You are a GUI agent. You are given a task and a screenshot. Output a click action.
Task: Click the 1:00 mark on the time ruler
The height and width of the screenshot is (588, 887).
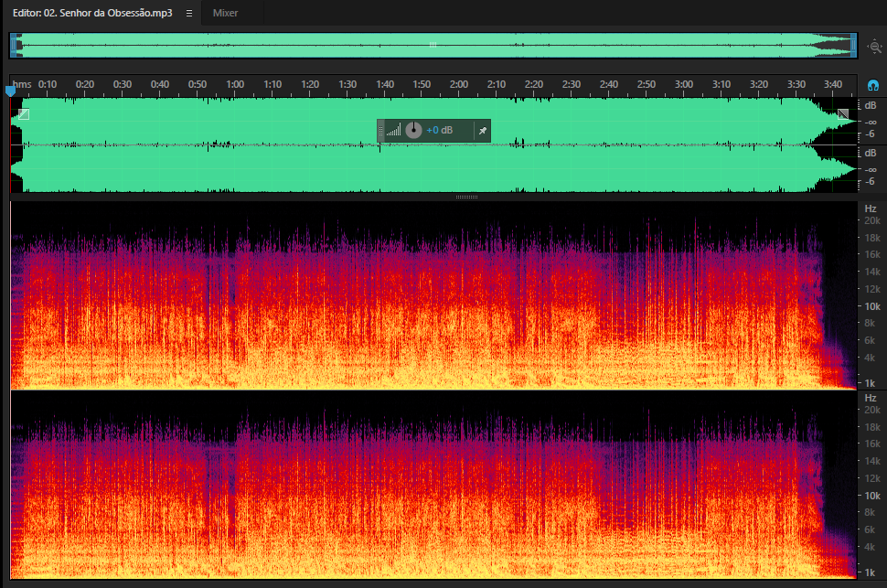tap(235, 84)
